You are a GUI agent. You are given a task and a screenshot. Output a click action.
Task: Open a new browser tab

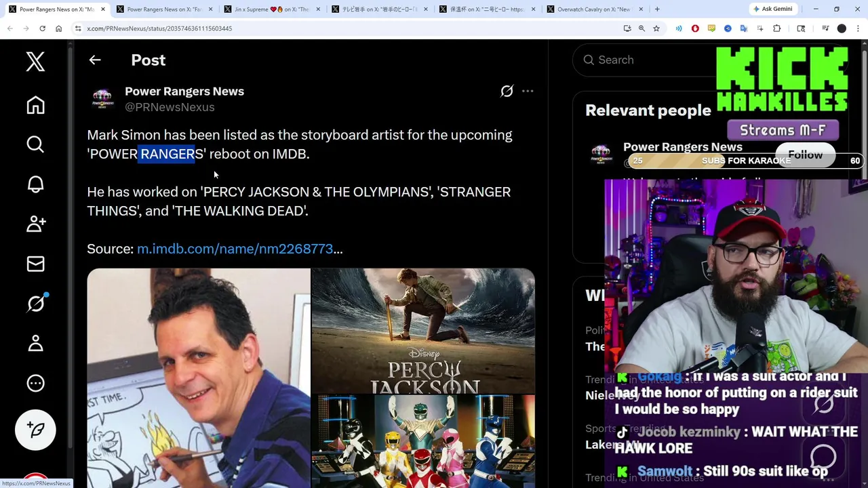point(657,9)
